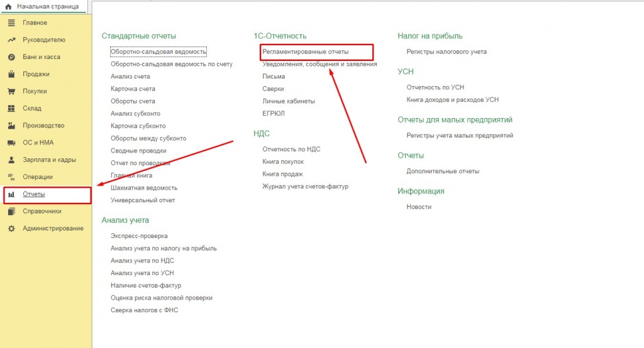Click the Операции Дт/Кт icon

pos(11,177)
